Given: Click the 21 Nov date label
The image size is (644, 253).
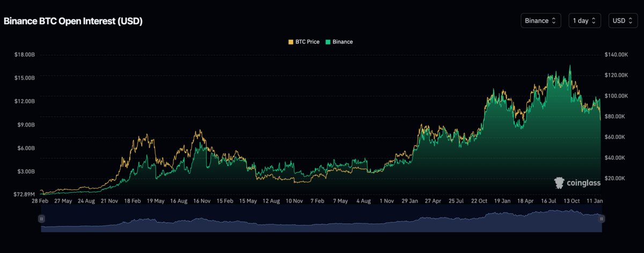Looking at the screenshot, I should (109, 201).
